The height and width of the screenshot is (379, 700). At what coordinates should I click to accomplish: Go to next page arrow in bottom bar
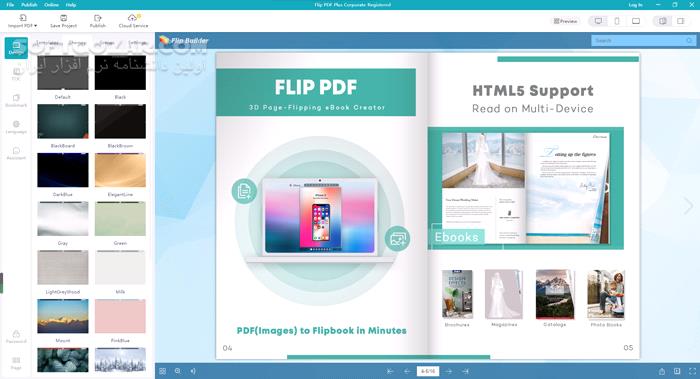(449, 371)
